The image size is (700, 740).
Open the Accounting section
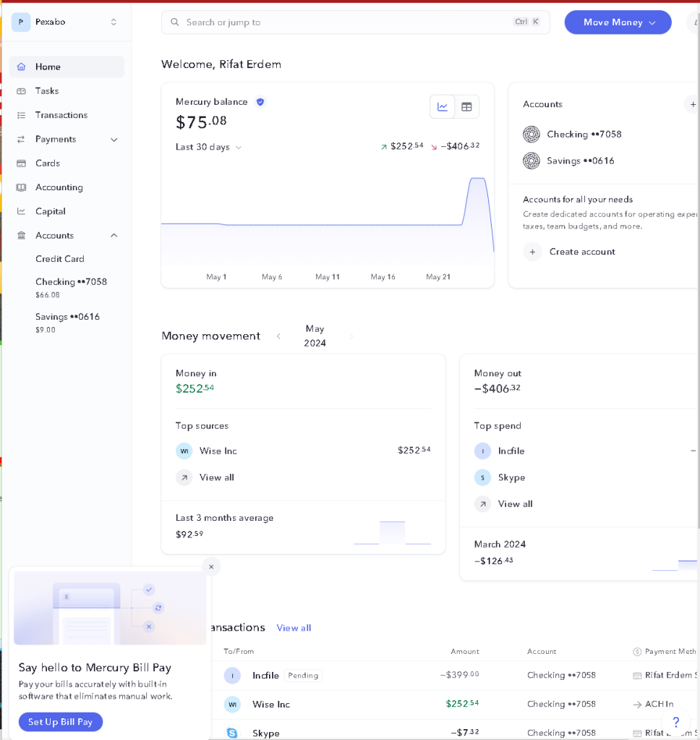67,187
